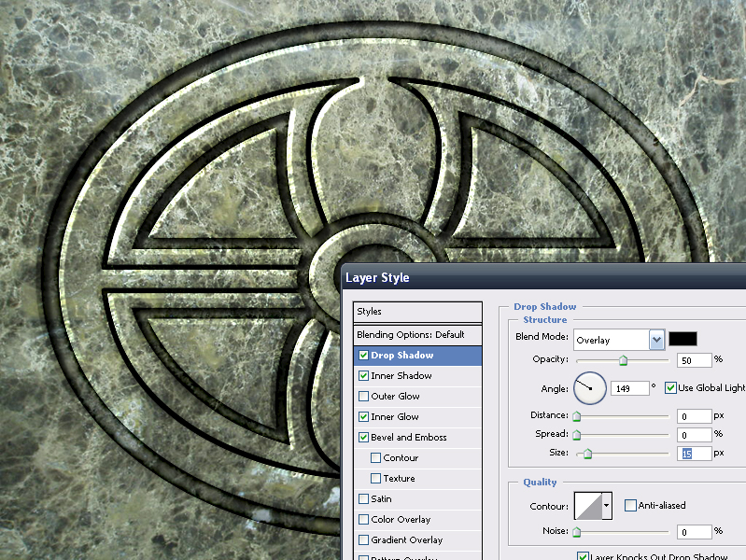Click the Noise percent input field

pos(694,532)
